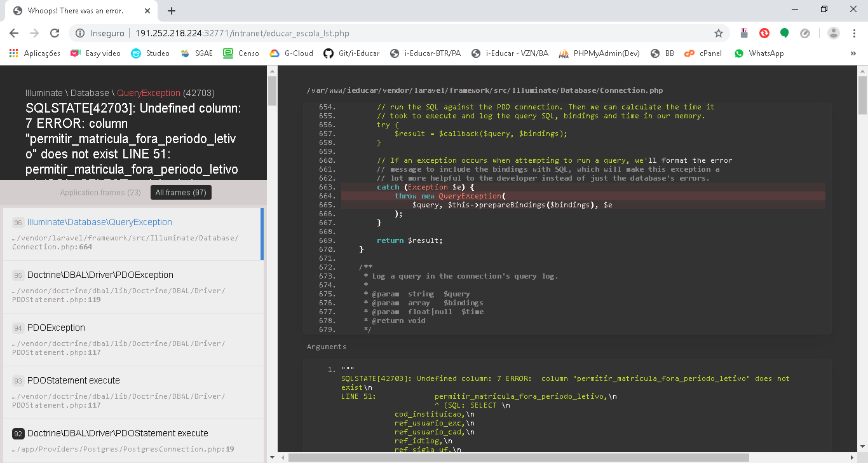The width and height of the screenshot is (868, 463).
Task: Open the SGAE bookmark
Action: [197, 53]
